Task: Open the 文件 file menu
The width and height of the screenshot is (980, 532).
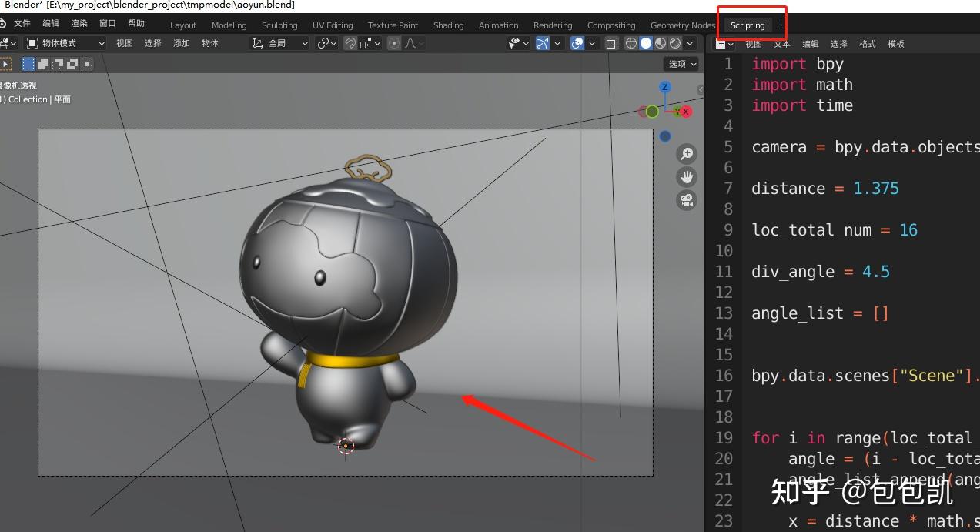Action: [x=22, y=24]
